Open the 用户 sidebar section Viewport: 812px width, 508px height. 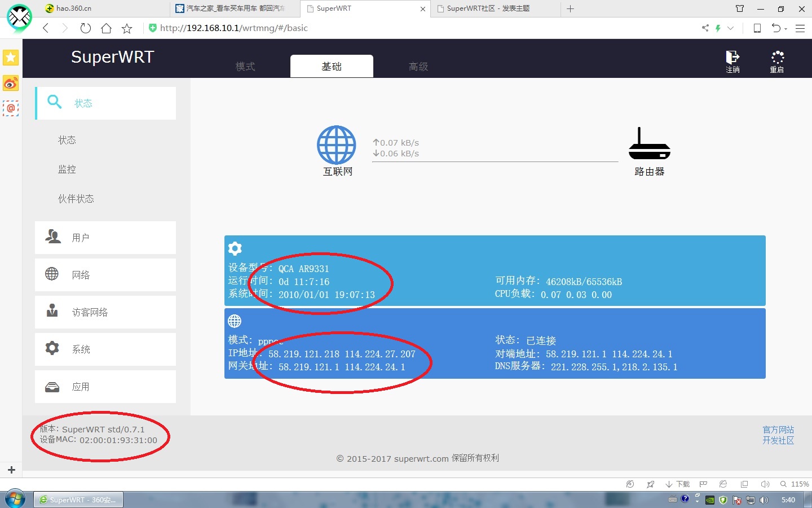(105, 238)
